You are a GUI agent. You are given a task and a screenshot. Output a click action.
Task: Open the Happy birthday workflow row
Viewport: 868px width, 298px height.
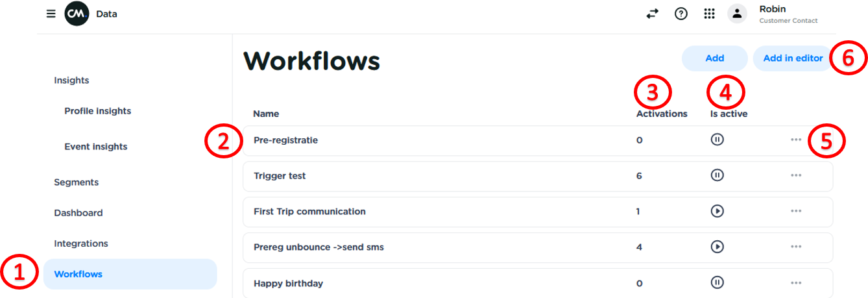pos(289,283)
